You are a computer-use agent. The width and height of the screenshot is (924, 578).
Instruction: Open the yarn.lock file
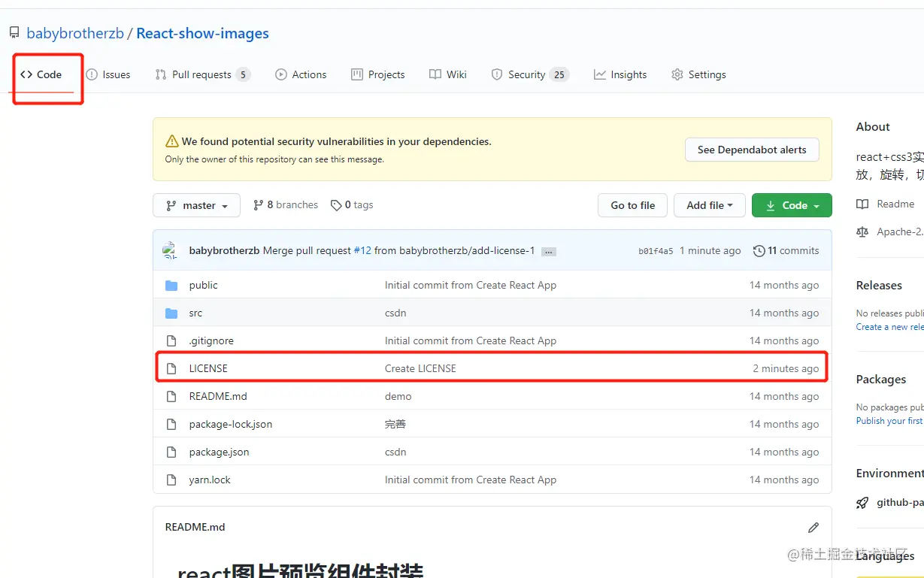(210, 480)
